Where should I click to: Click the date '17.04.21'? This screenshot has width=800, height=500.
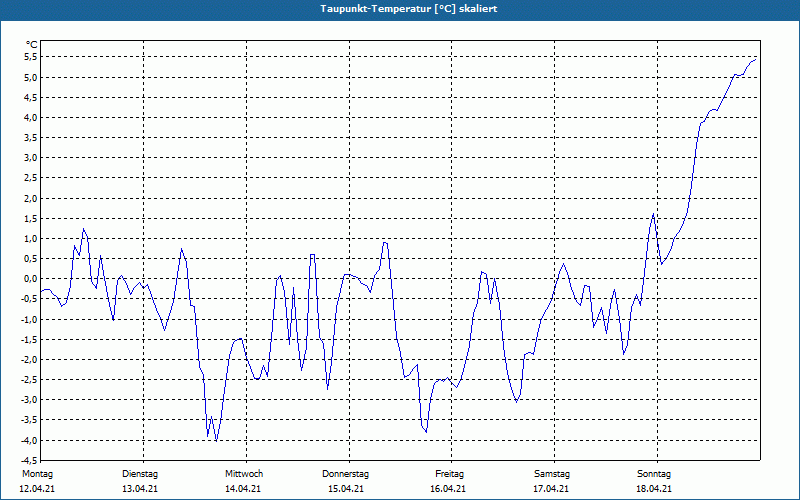(x=551, y=489)
